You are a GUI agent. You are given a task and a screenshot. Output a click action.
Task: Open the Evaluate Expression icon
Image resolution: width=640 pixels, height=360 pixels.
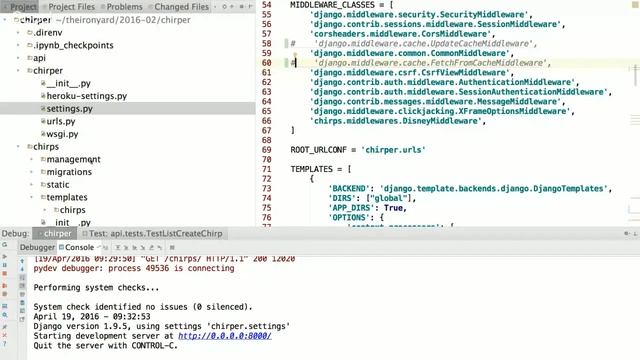tap(172, 247)
